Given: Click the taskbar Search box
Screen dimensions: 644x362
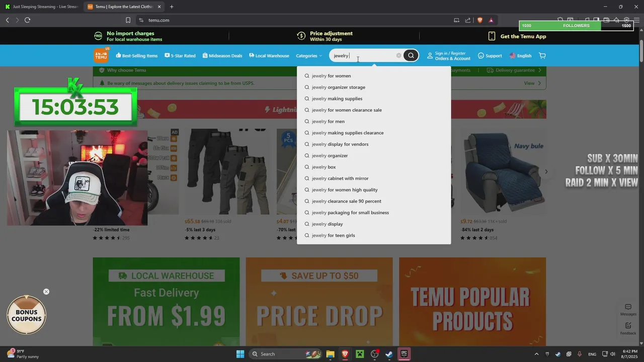Looking at the screenshot, I should 286,354.
